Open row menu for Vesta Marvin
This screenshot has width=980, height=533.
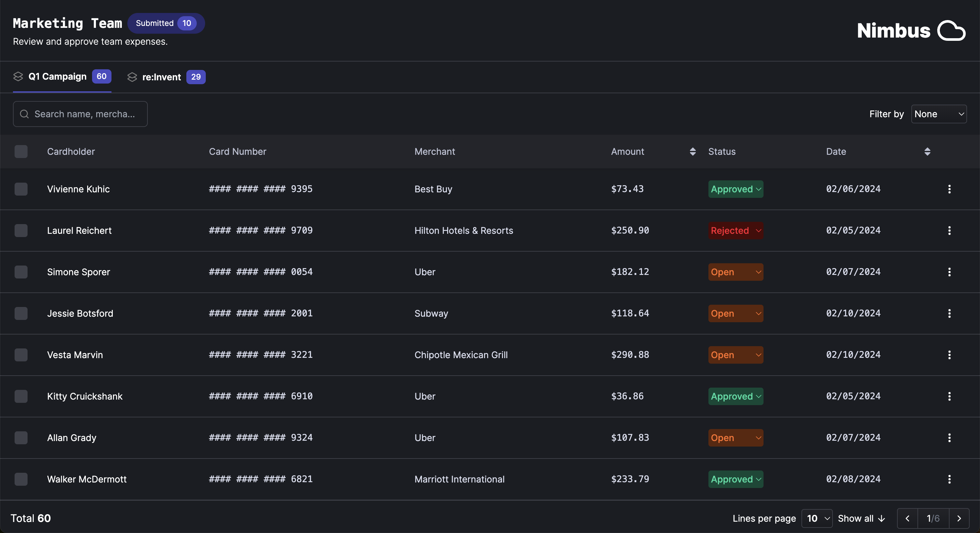click(x=949, y=355)
